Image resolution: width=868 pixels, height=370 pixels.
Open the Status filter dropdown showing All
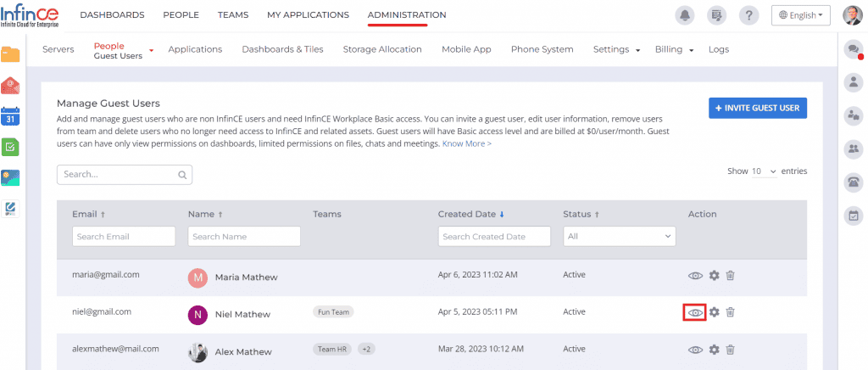(619, 236)
